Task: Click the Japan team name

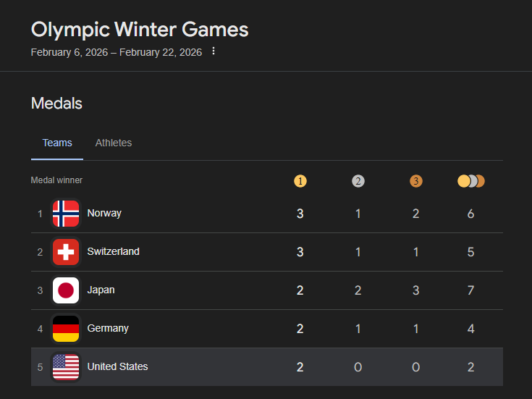Action: [101, 290]
